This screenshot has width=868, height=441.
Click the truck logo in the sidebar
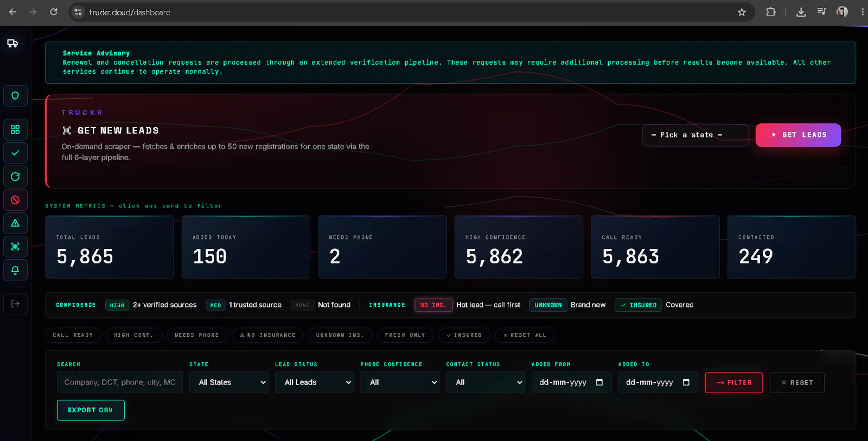tap(12, 43)
